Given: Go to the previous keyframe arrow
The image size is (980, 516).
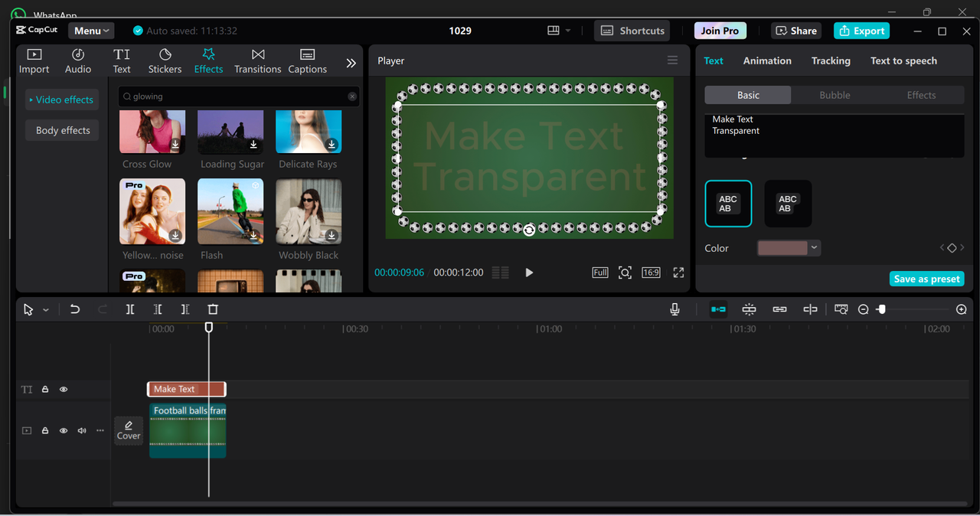Looking at the screenshot, I should click(x=942, y=248).
